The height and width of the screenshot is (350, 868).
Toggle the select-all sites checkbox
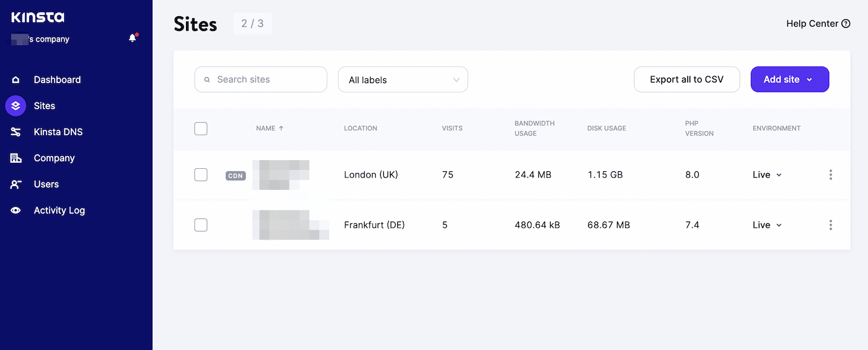coord(201,128)
